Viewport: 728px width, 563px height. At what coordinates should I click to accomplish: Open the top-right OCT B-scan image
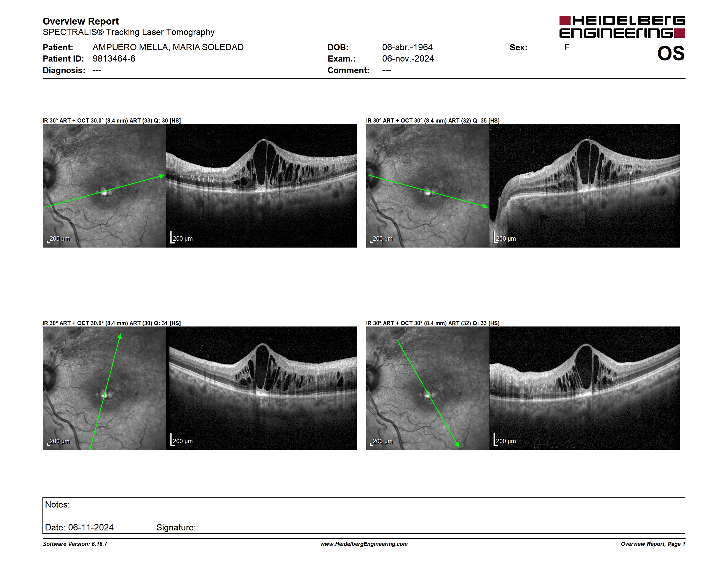(585, 186)
